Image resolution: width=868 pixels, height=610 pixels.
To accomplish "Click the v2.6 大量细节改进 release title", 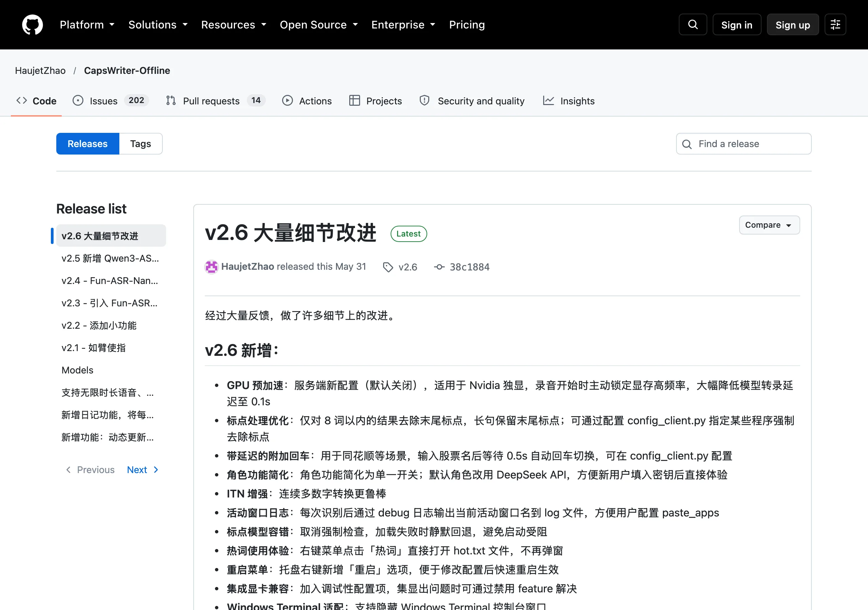I will [x=290, y=232].
